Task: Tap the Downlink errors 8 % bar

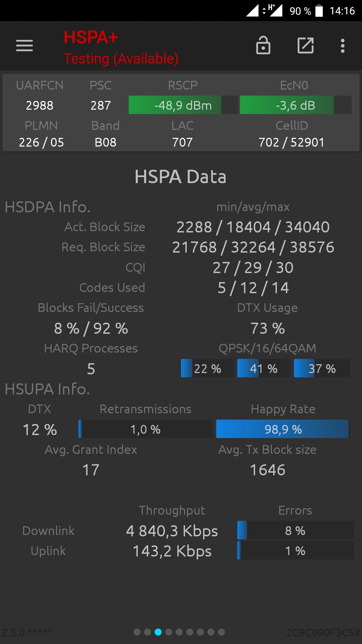Action: (x=295, y=530)
